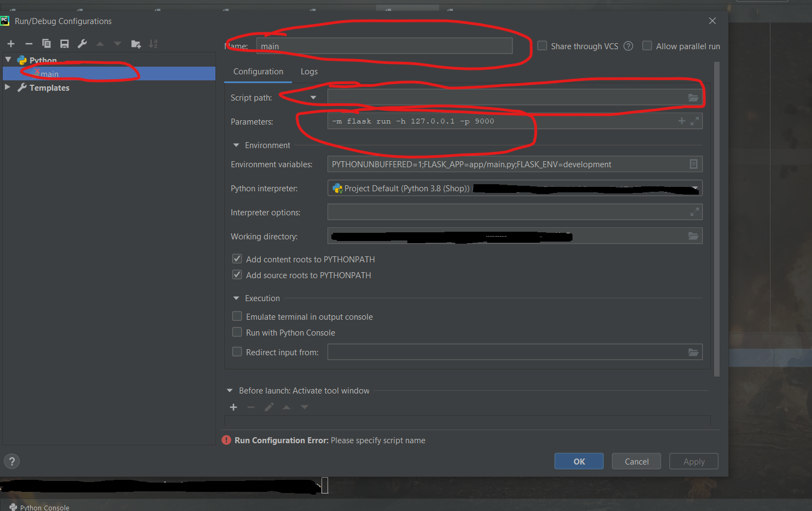Collapse the Environment section
Viewport: 812px width, 511px height.
[236, 145]
